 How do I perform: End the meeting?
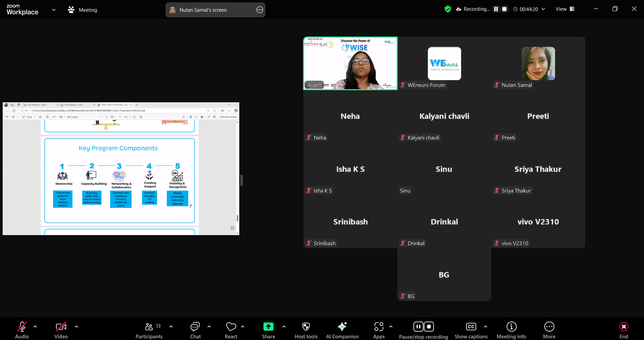624,330
